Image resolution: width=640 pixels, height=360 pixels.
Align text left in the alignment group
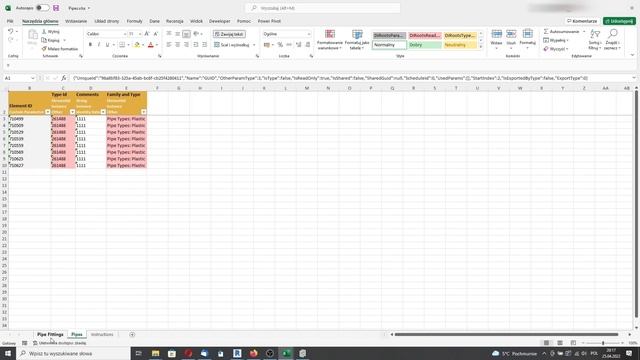click(169, 44)
